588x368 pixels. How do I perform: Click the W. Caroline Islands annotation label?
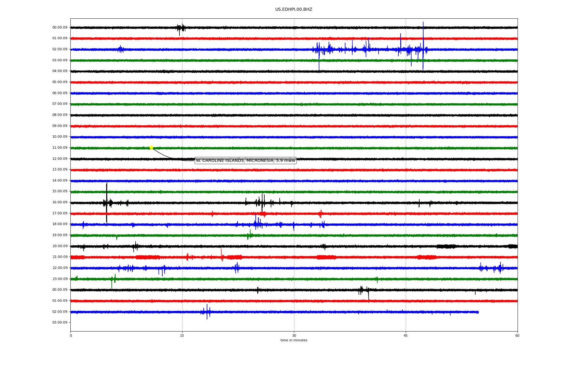coord(245,160)
